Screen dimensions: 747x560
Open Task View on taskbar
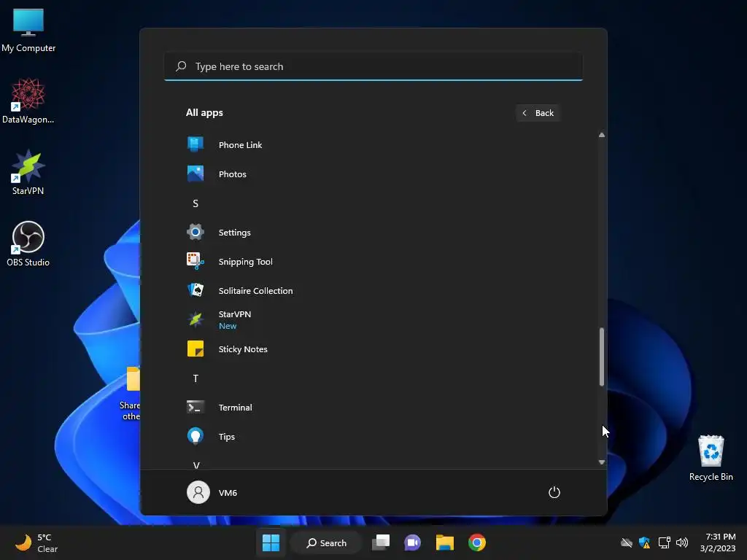381,542
